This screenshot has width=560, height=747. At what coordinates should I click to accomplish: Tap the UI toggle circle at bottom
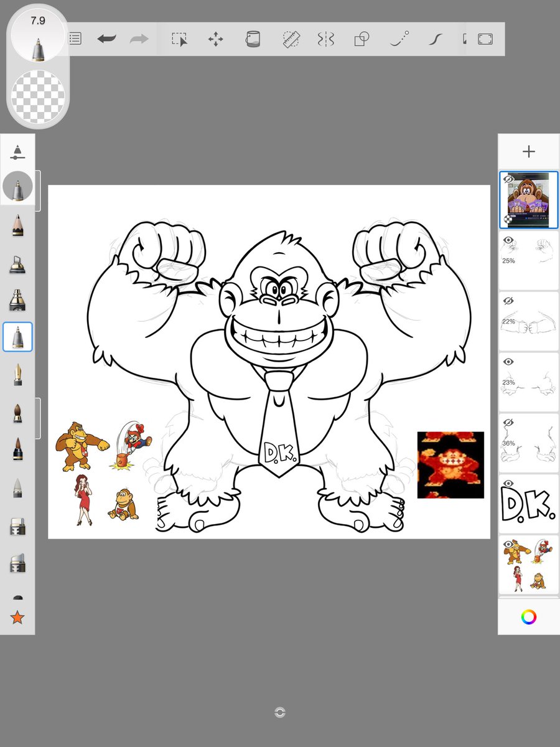point(280,713)
